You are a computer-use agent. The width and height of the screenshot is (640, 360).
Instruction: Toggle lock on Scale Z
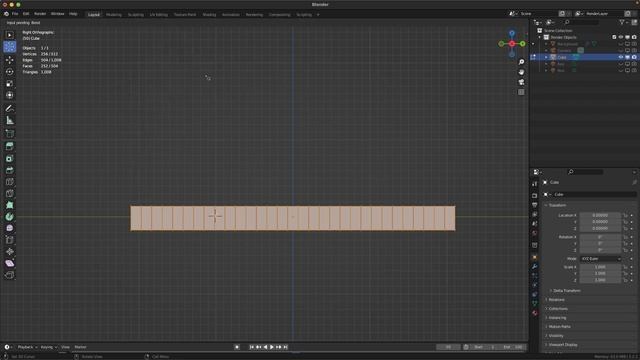[625, 280]
